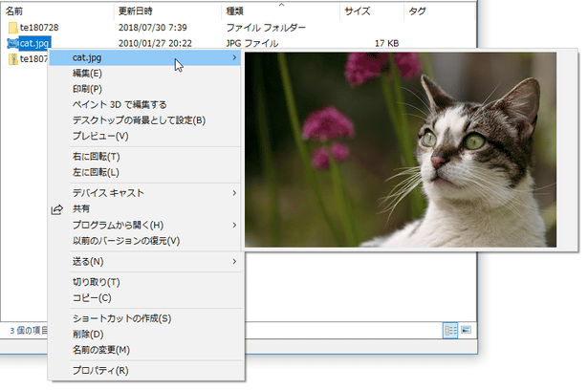This screenshot has height=390, width=588.
Task: Click the date 2010/01/27 20:22
Action: coord(155,44)
